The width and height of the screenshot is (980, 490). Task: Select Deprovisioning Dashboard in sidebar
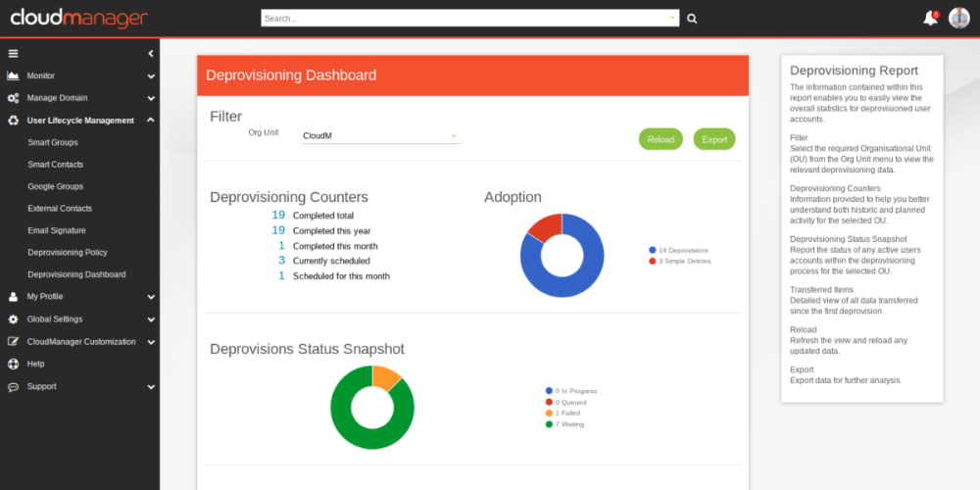76,274
